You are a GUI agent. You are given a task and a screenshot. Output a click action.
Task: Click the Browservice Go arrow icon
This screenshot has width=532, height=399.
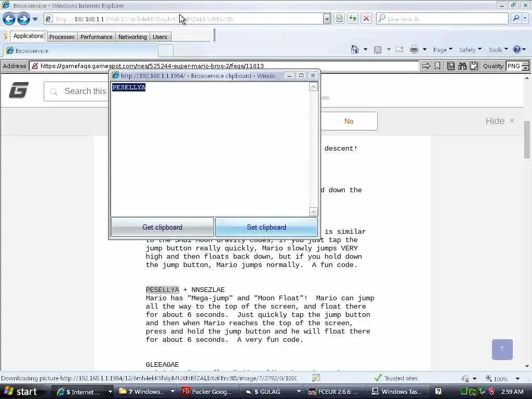426,66
